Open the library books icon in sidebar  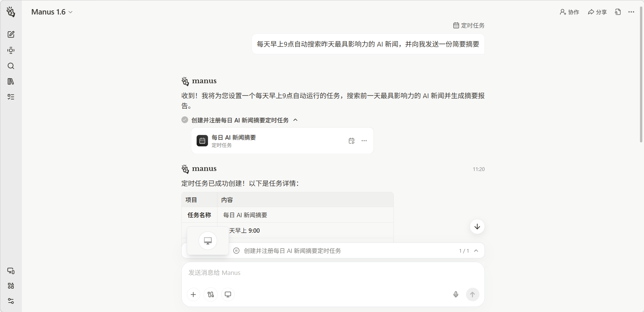(x=11, y=81)
